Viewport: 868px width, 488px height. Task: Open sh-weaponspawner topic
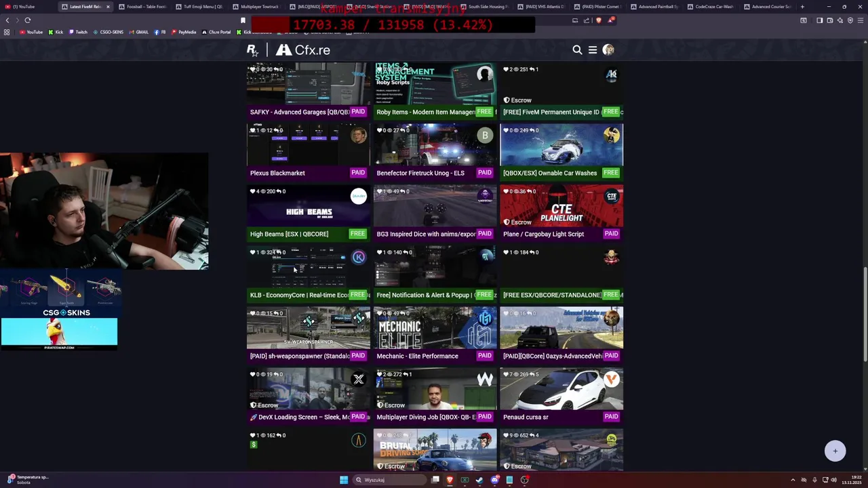(300, 356)
